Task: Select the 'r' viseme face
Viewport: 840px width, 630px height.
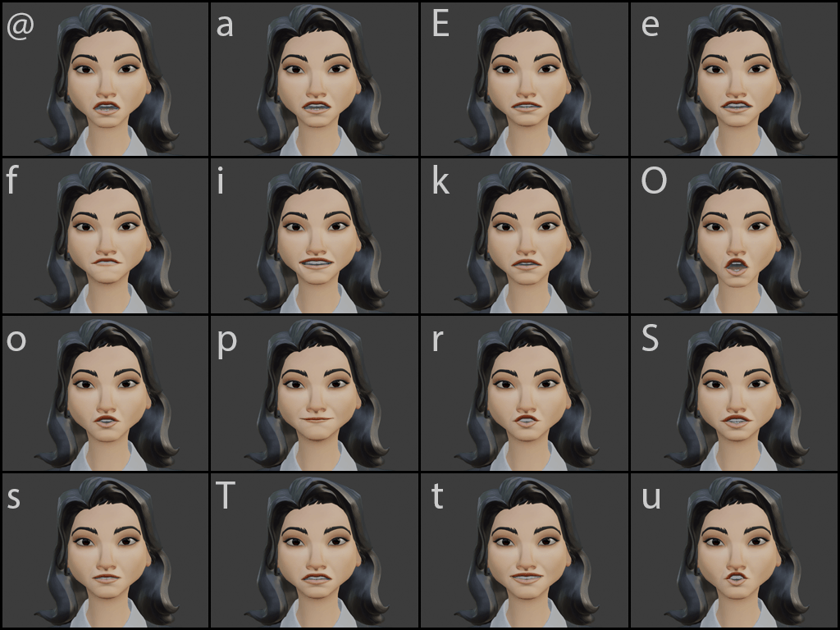Action: [524, 393]
